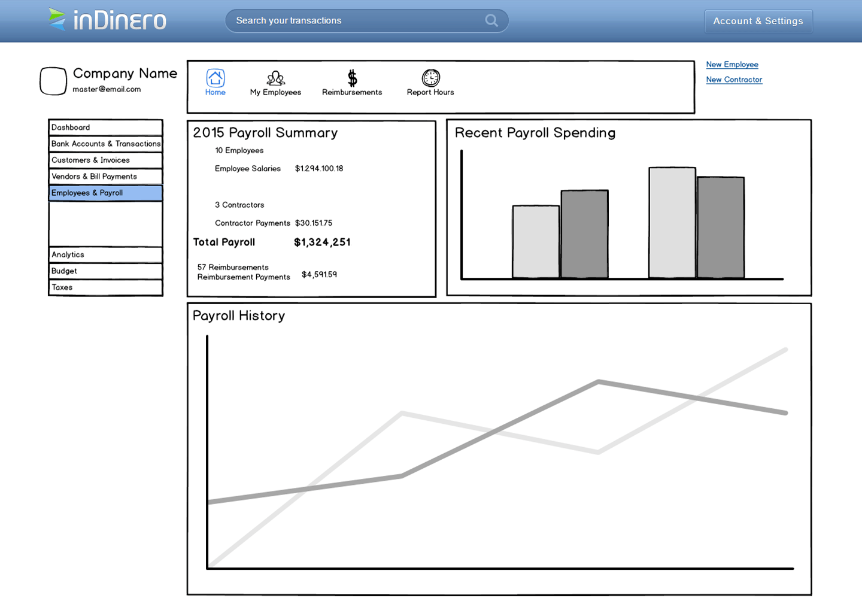The width and height of the screenshot is (862, 616).
Task: Open Bank Accounts & Transactions
Action: tap(105, 144)
